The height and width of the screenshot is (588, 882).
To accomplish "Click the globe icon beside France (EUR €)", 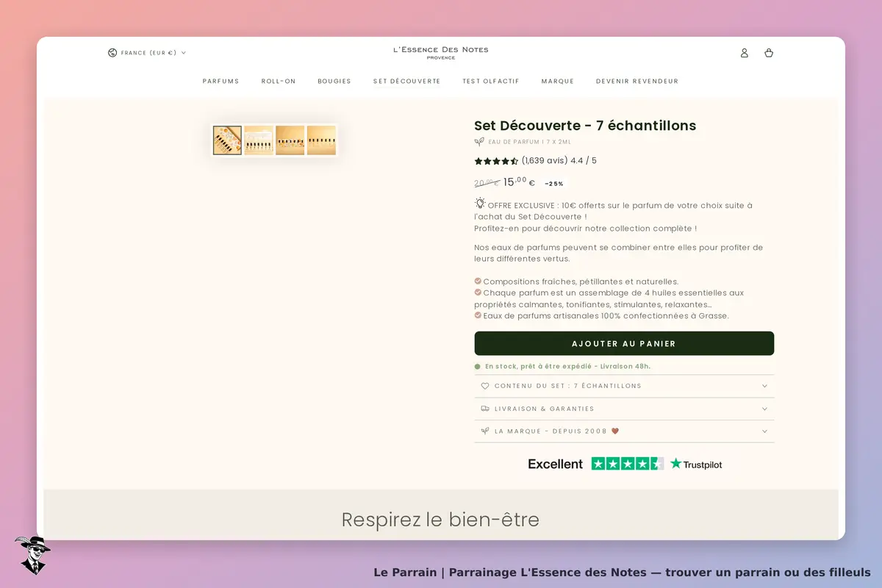I will click(112, 53).
